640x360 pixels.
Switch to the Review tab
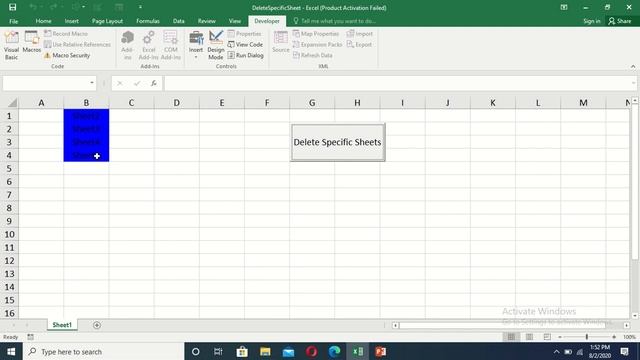click(207, 21)
